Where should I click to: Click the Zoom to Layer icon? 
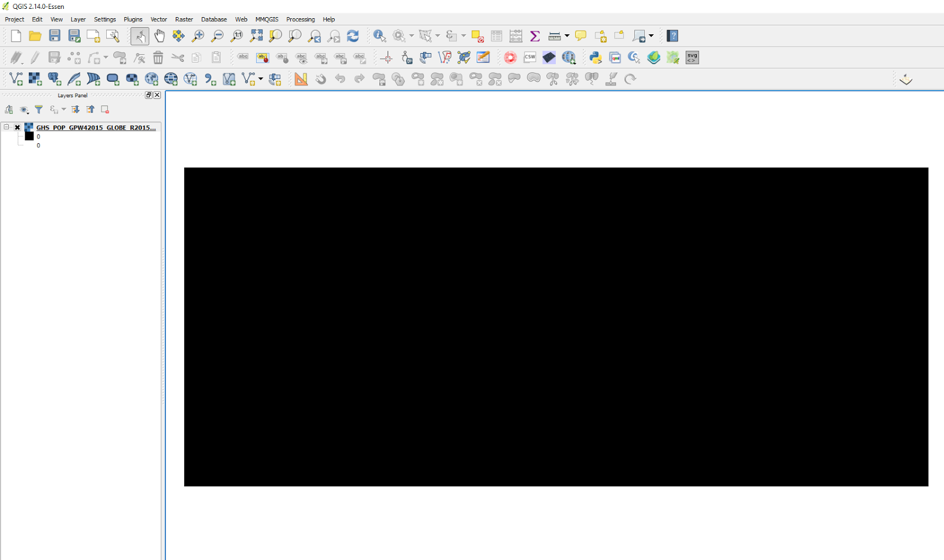click(295, 36)
